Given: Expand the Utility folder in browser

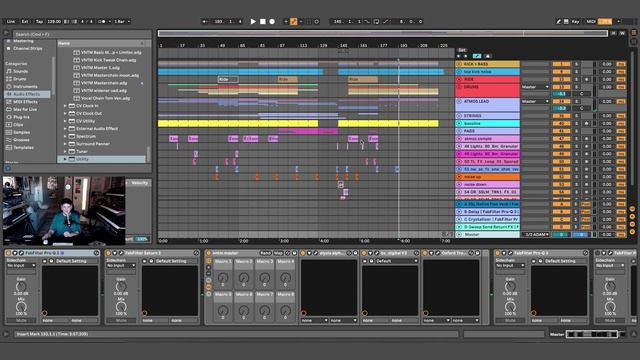Looking at the screenshot, I should point(65,159).
